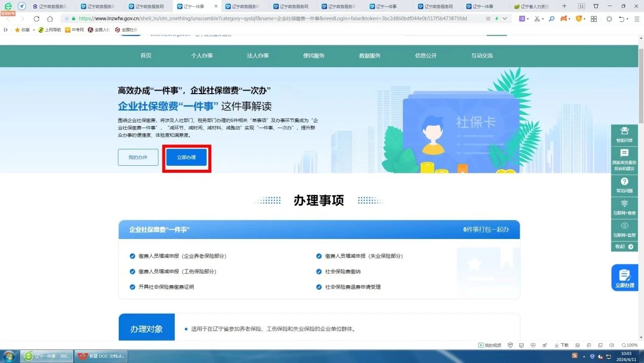644x363 pixels.
Task: Open a new browser tab with plus
Action: 564,6
